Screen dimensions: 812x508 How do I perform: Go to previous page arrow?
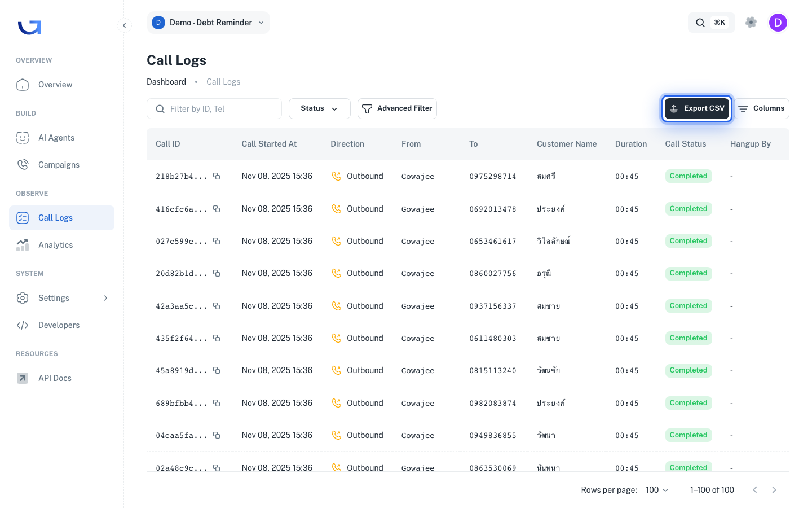(755, 490)
